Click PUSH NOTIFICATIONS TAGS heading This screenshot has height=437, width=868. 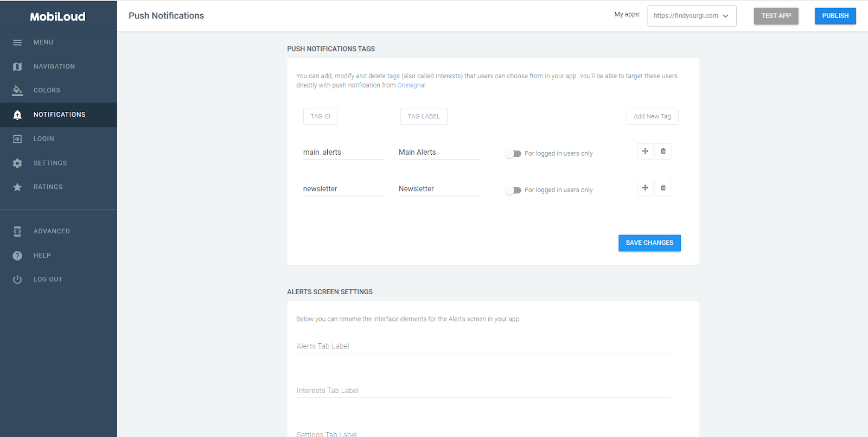[331, 49]
